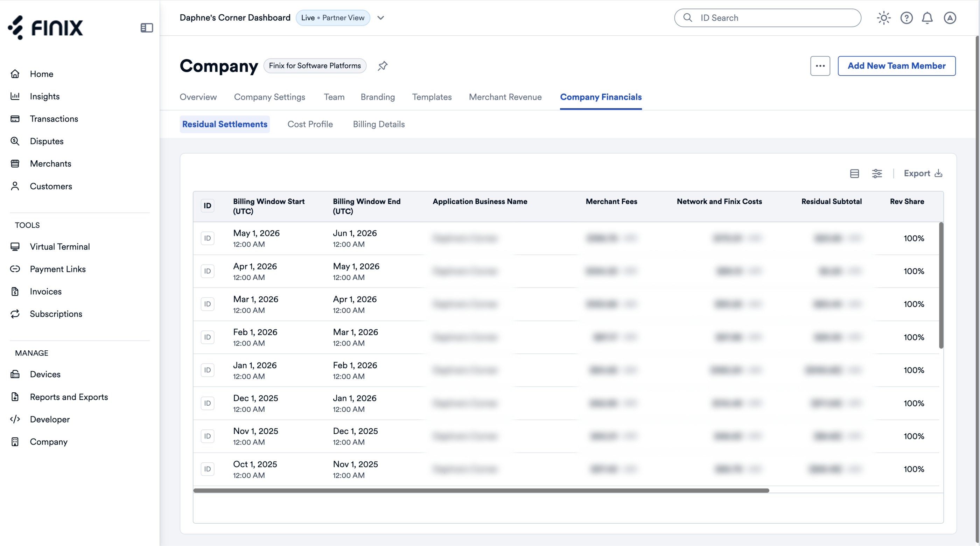Switch to the Merchant Revenue tab
Image resolution: width=980 pixels, height=546 pixels.
tap(505, 97)
